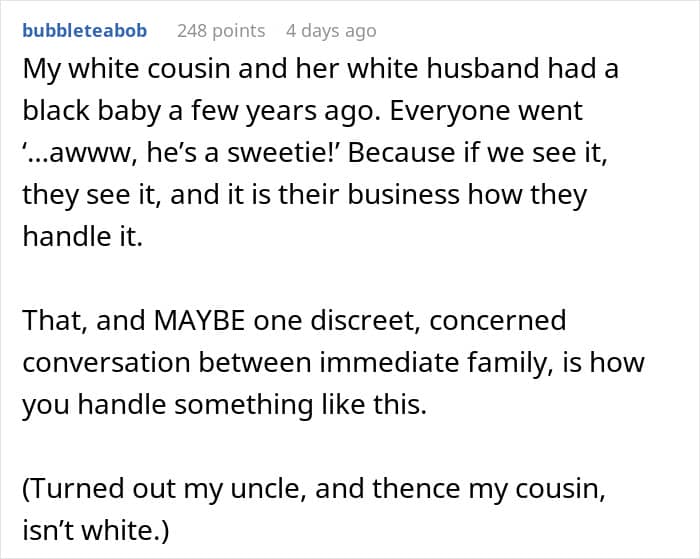
Task: Click the phrase 'Everyone went'
Action: 487,112
